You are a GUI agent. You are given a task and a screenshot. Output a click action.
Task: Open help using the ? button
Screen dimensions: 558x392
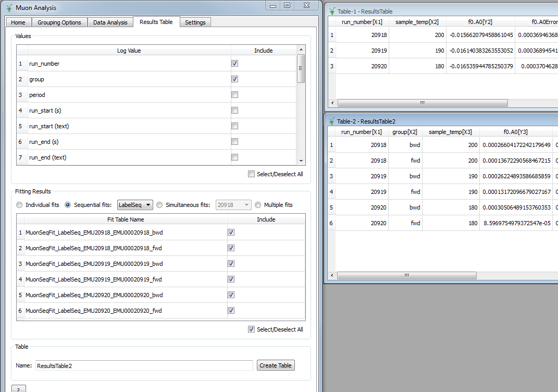18,388
